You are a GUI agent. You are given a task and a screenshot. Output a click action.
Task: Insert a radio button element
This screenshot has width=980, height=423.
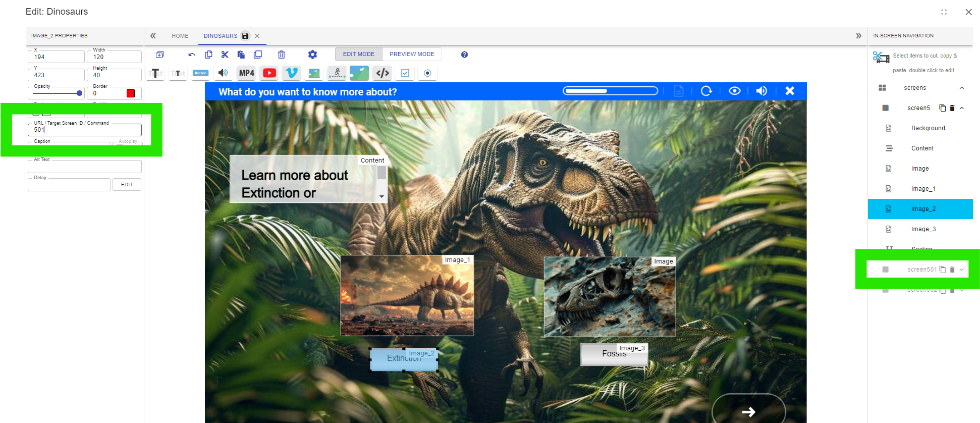tap(427, 73)
